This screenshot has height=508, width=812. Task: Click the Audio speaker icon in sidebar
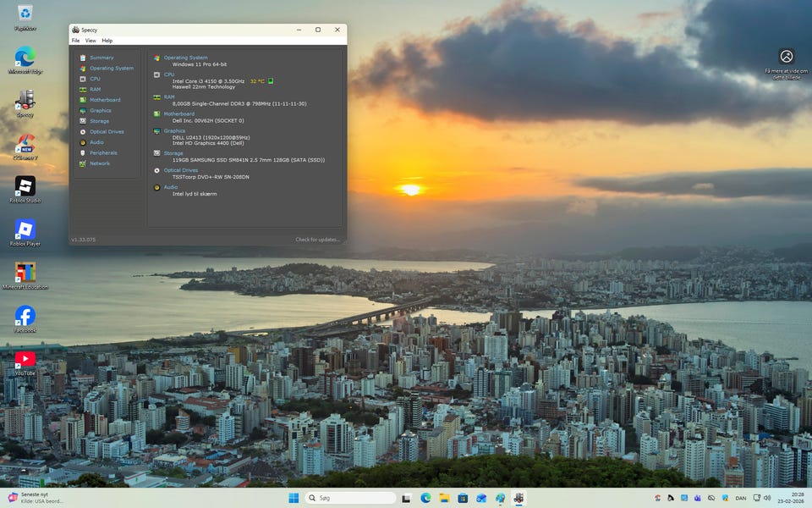pos(83,142)
